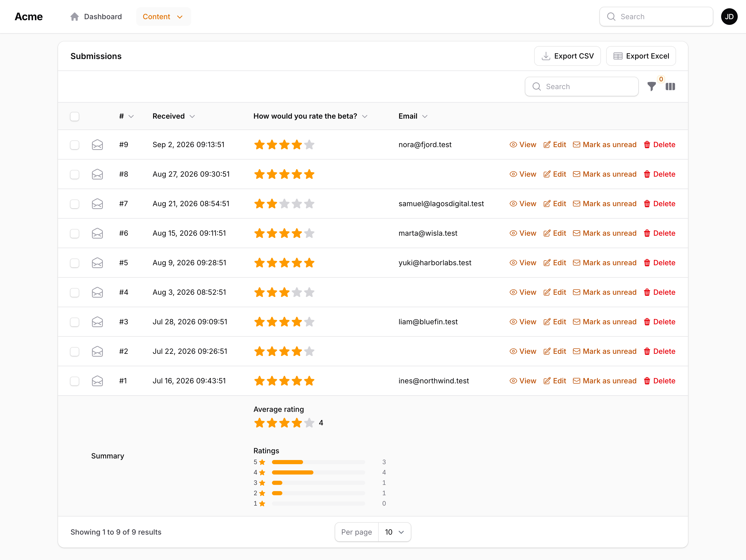Toggle columns with the column layout icon

pos(670,87)
